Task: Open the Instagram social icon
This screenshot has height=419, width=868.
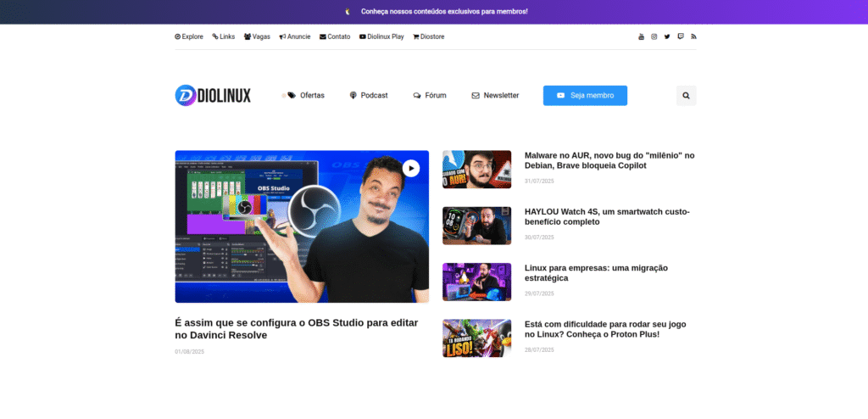Action: pos(654,36)
